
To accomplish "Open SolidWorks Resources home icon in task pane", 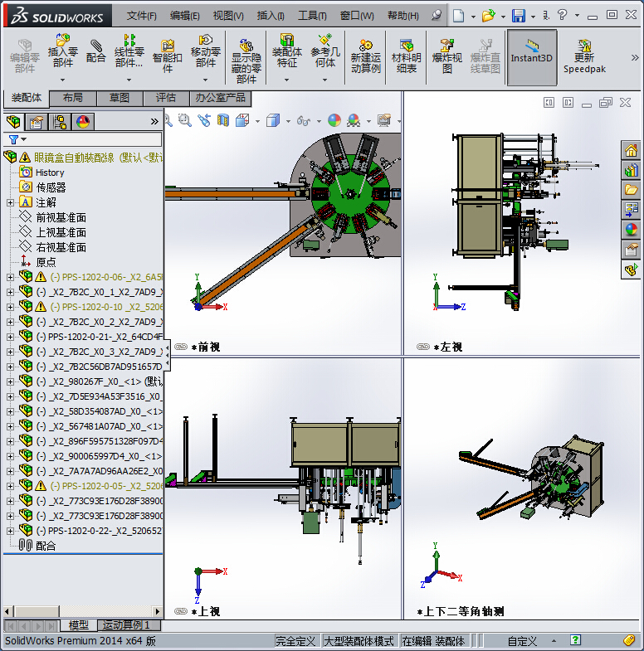I will [x=631, y=150].
